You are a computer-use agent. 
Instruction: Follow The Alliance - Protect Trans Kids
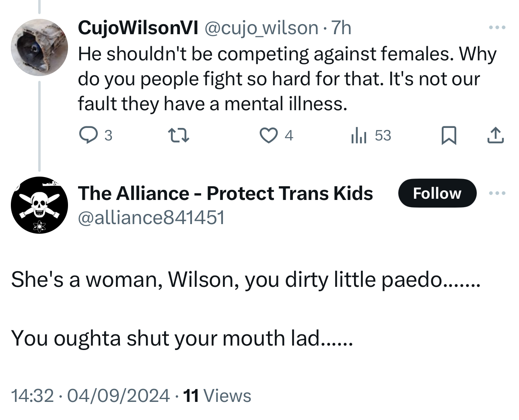(x=437, y=194)
